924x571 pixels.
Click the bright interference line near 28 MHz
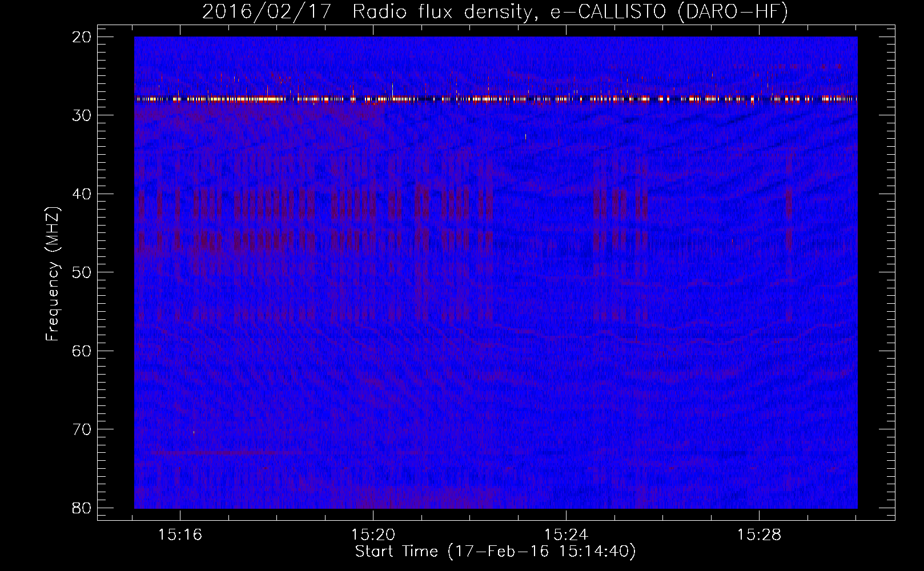[496, 99]
